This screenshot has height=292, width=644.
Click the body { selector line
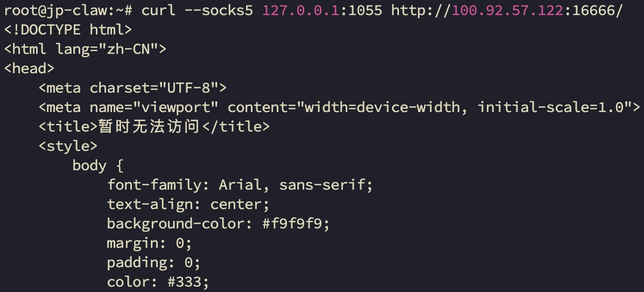98,165
